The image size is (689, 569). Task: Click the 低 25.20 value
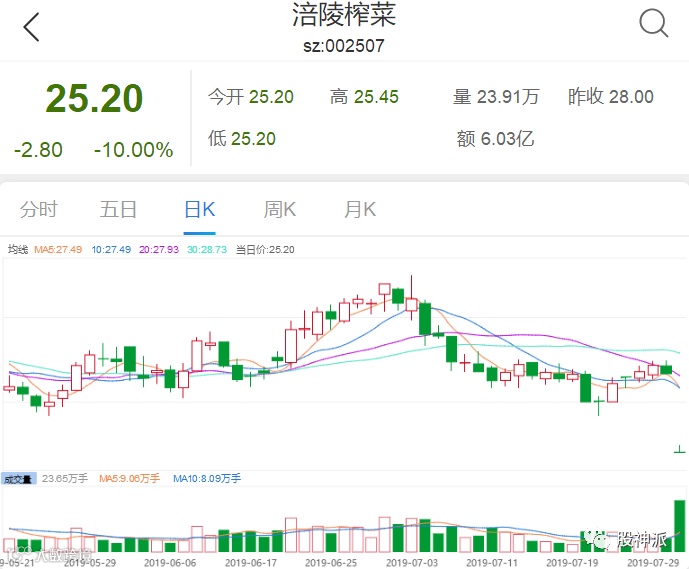pyautogui.click(x=242, y=139)
